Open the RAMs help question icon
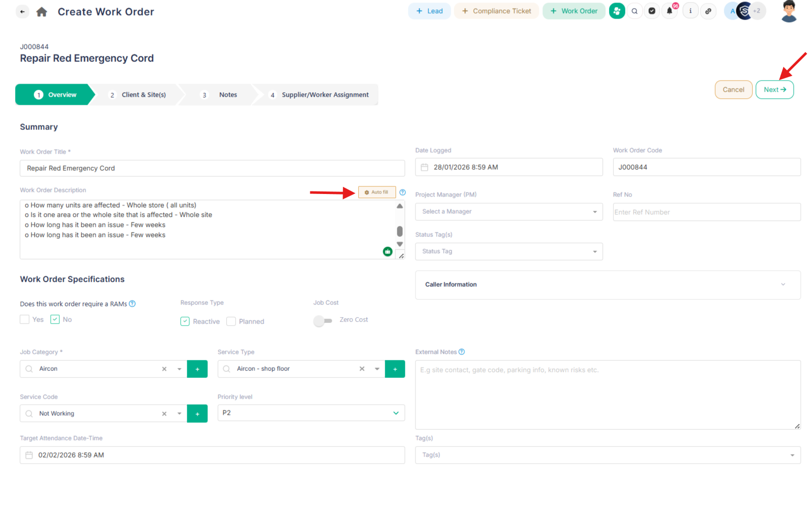The height and width of the screenshot is (522, 812). 132,304
